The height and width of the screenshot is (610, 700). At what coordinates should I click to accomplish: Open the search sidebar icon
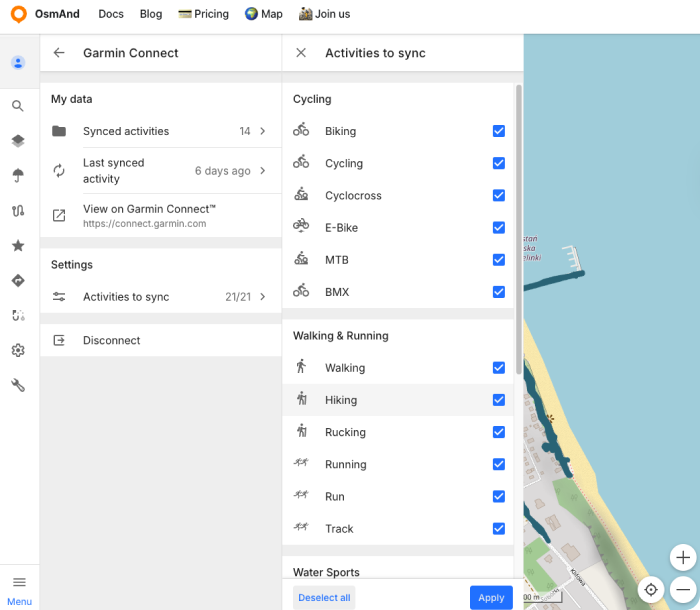[x=18, y=106]
